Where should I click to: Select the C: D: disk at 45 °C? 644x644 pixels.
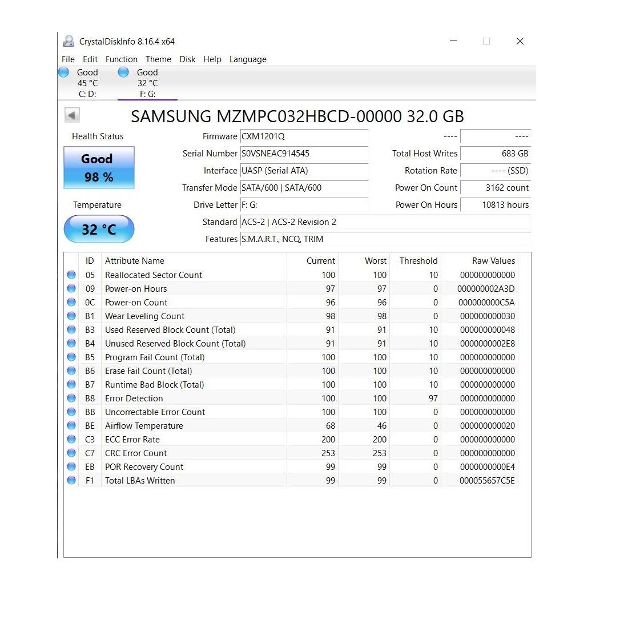[87, 83]
